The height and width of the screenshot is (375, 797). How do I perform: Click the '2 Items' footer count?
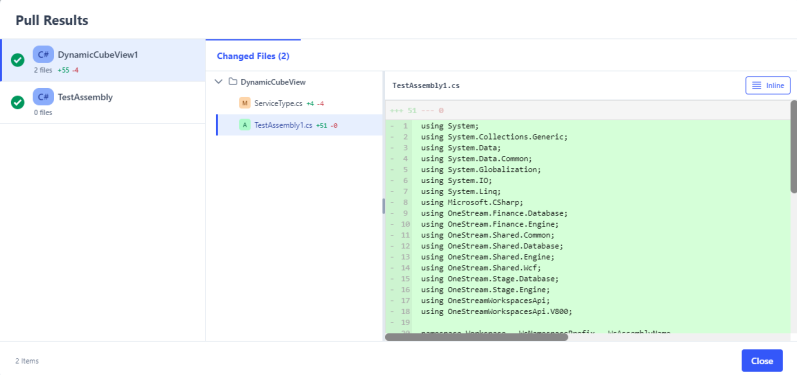26,361
